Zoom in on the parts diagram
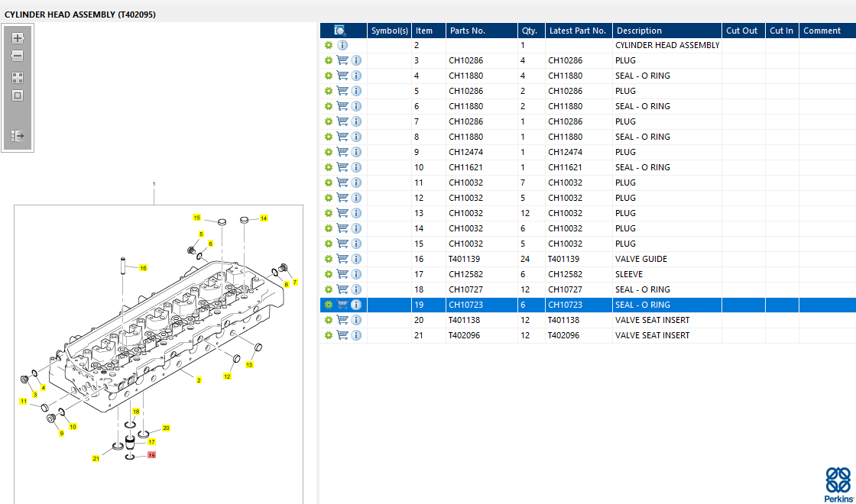856x504 pixels. 18,38
